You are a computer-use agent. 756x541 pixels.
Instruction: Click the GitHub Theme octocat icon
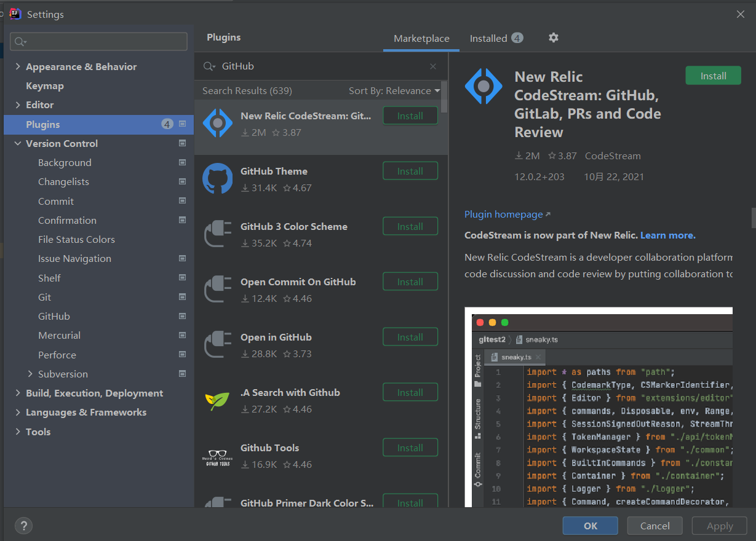tap(218, 178)
